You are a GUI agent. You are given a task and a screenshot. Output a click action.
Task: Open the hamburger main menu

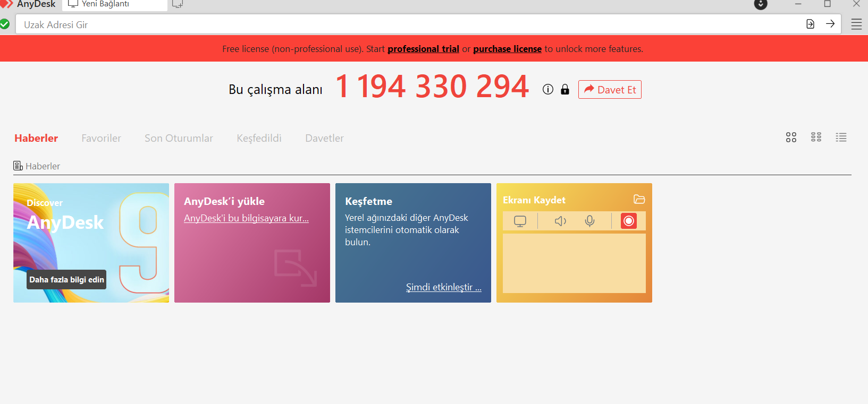coord(856,24)
